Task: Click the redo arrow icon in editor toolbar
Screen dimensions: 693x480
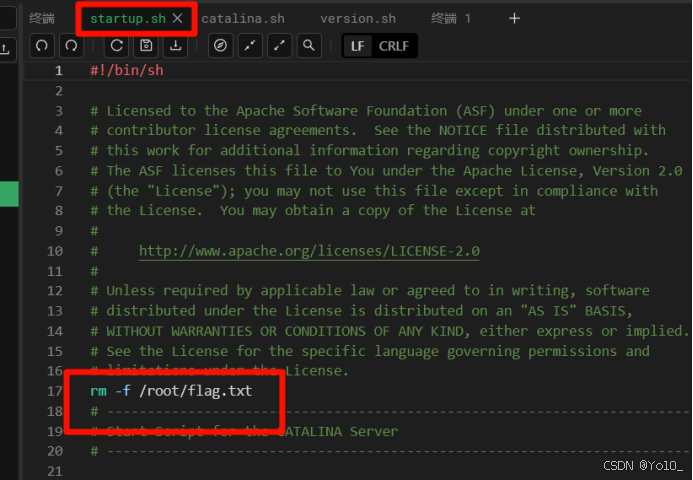Action: (x=71, y=46)
